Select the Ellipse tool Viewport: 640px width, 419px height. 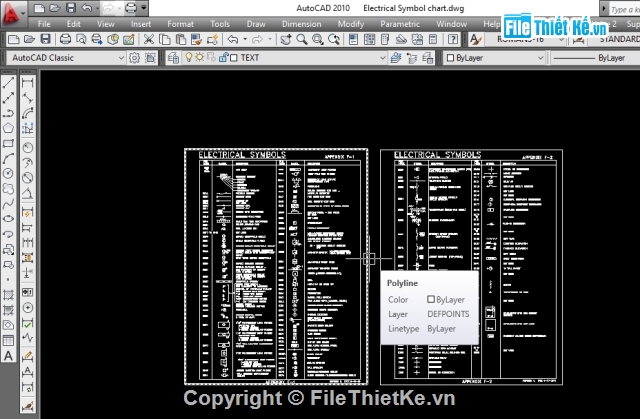[x=8, y=219]
